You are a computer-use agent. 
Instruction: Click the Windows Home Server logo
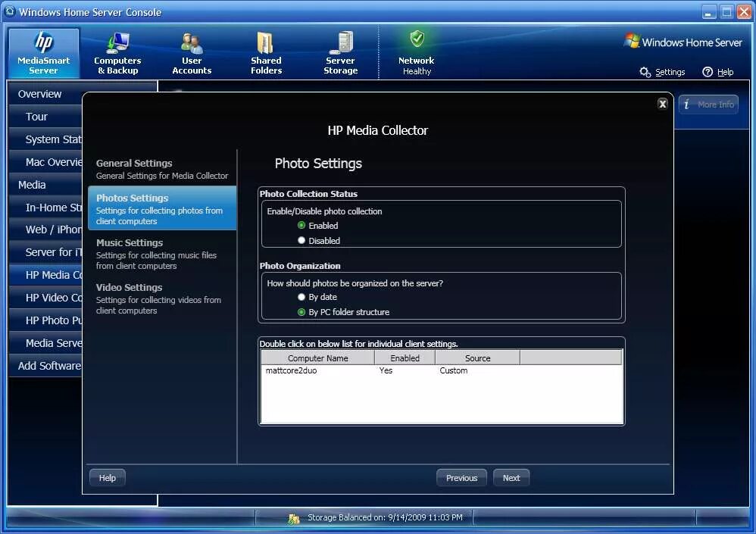[x=683, y=42]
